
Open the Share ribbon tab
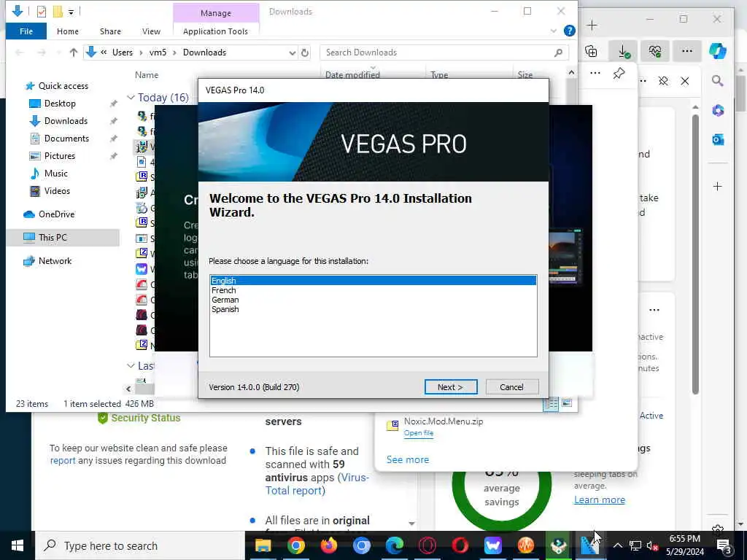tap(110, 31)
